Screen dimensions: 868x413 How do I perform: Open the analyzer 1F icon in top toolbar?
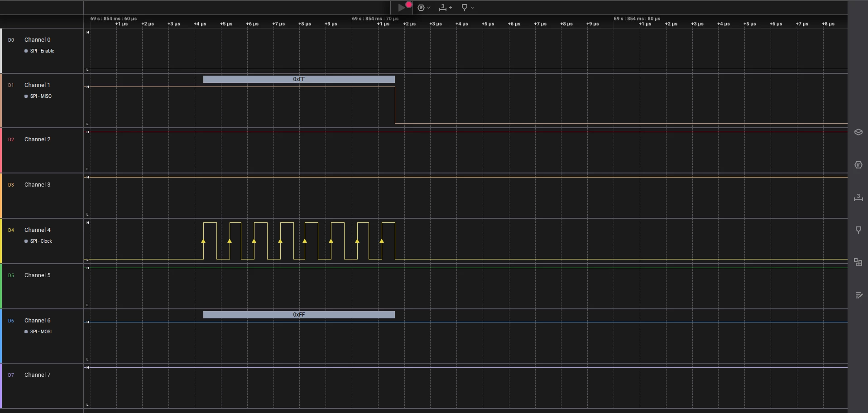pyautogui.click(x=421, y=8)
